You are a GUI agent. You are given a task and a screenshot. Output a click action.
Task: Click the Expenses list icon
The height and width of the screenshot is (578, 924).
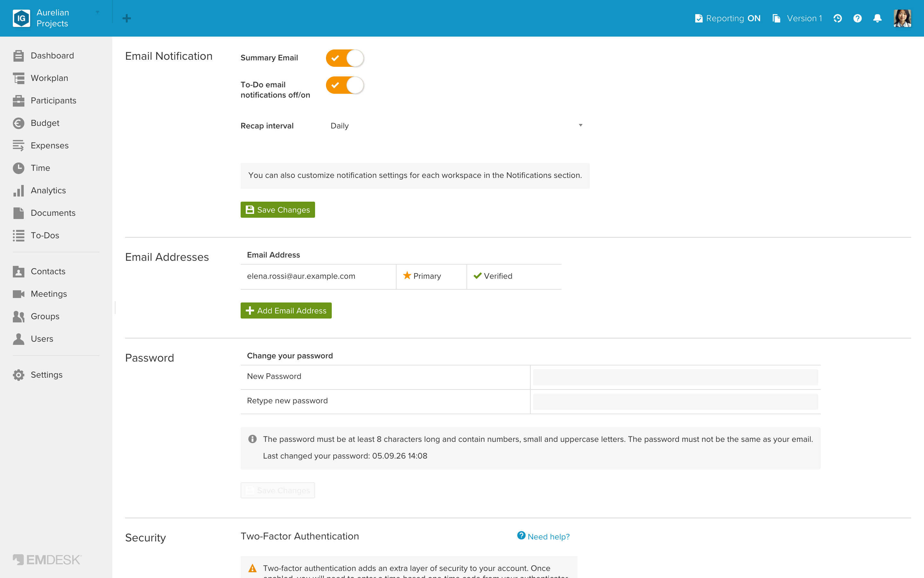18,146
